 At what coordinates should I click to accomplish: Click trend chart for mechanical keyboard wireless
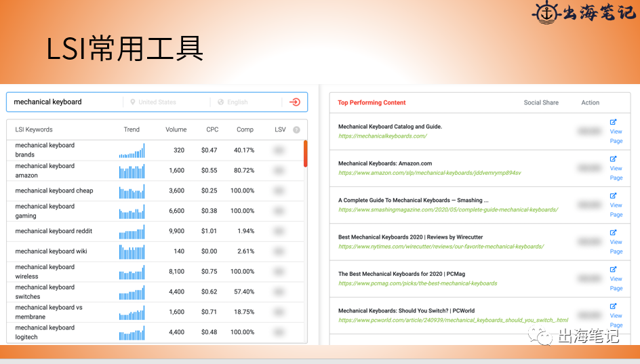[132, 272]
